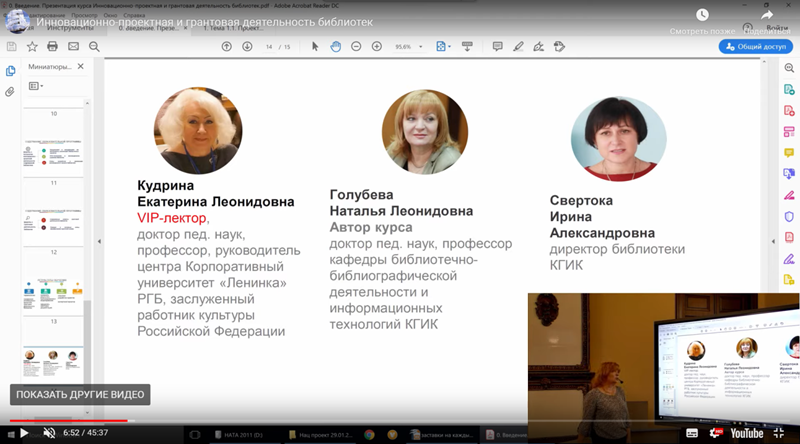Image resolution: width=800 pixels, height=444 pixels.
Task: Select the highlight text pen tool
Action: pos(518,46)
